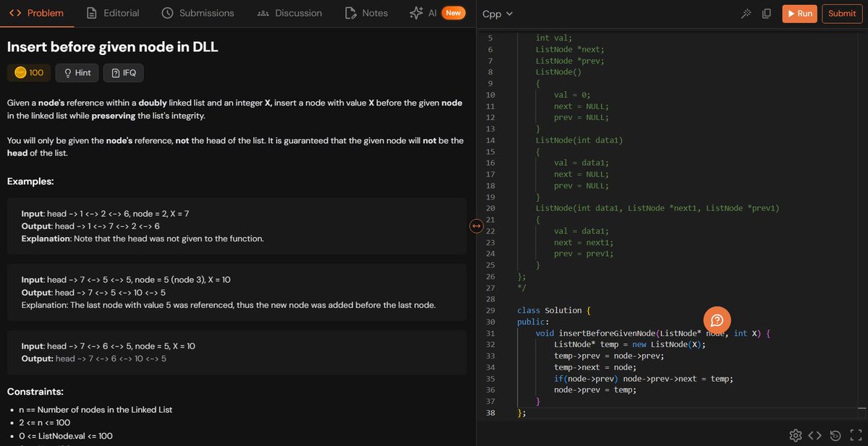This screenshot has width=868, height=446.
Task: Click the problem title 'Insert before given node in DLL'
Action: (112, 47)
